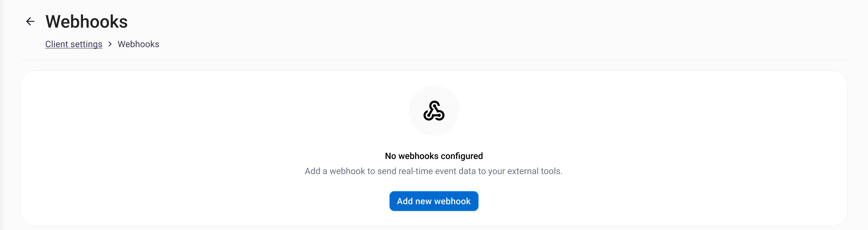Click the arrow between Client settings and Webhooks
The height and width of the screenshot is (230, 868).
pyautogui.click(x=110, y=44)
